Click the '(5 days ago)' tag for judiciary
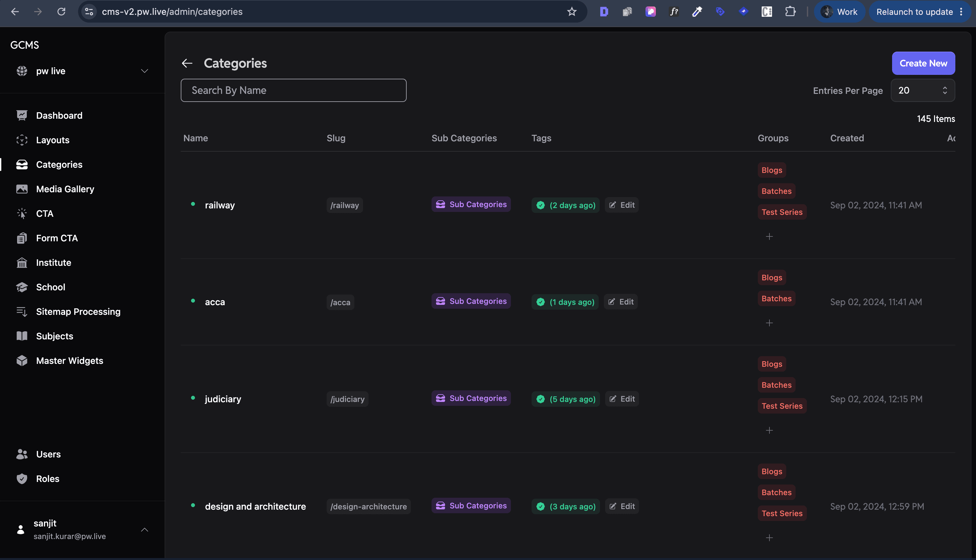Image resolution: width=976 pixels, height=560 pixels. 565,399
